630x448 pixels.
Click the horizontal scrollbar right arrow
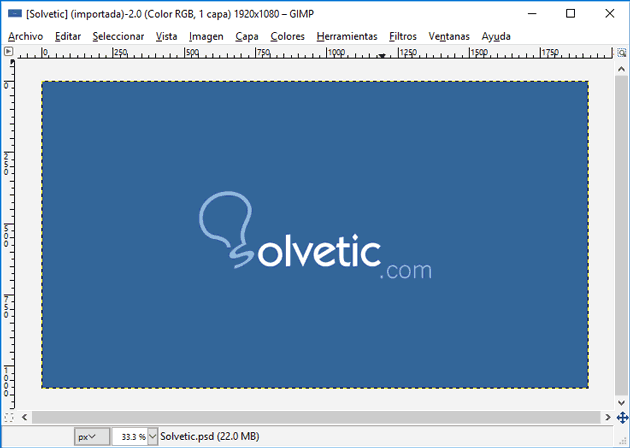click(x=608, y=417)
